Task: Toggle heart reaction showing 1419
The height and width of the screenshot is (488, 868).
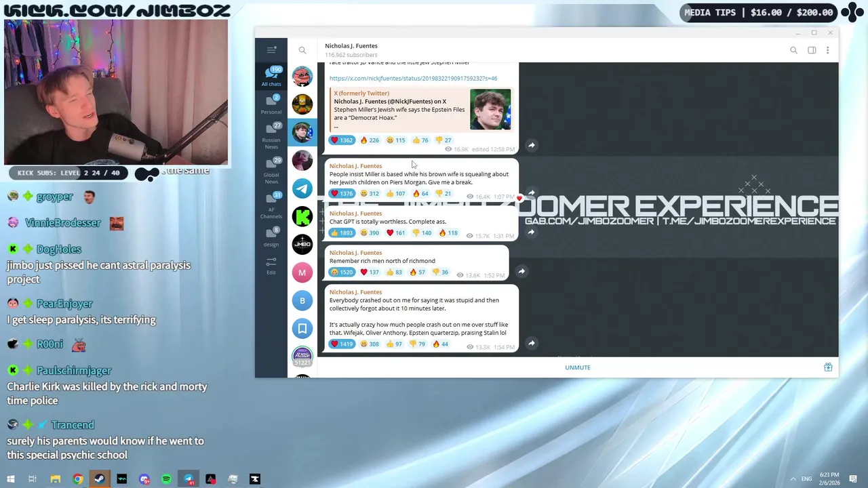Action: 342,344
